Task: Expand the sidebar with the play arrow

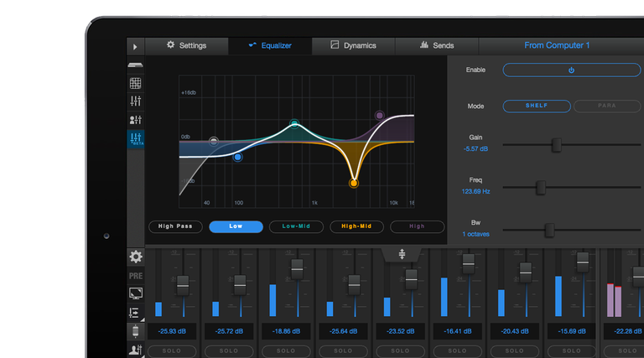Action: (136, 46)
